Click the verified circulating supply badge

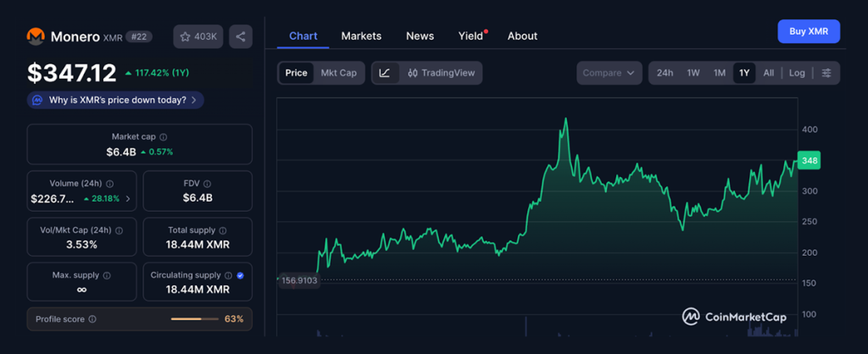click(x=241, y=275)
